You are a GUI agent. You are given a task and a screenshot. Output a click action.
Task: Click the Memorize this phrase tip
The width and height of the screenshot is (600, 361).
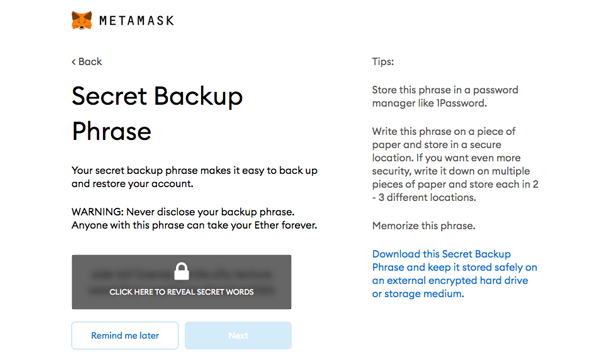coord(424,225)
